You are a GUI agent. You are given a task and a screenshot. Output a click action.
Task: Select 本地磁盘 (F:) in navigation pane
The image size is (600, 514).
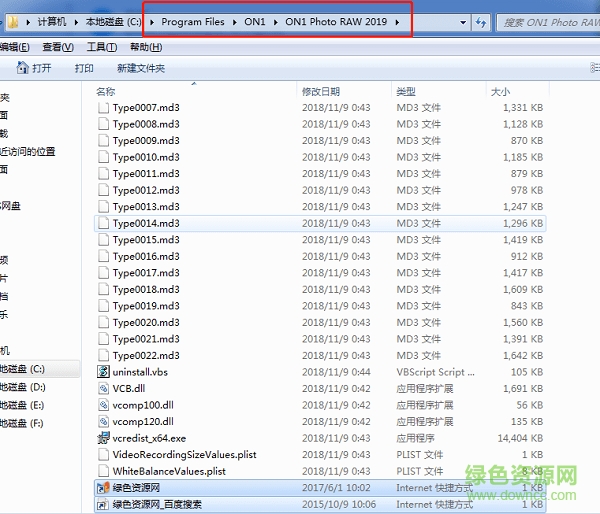coord(22,423)
